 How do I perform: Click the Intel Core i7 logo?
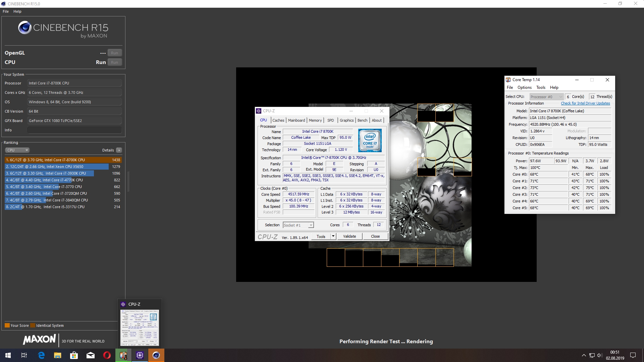click(x=370, y=140)
